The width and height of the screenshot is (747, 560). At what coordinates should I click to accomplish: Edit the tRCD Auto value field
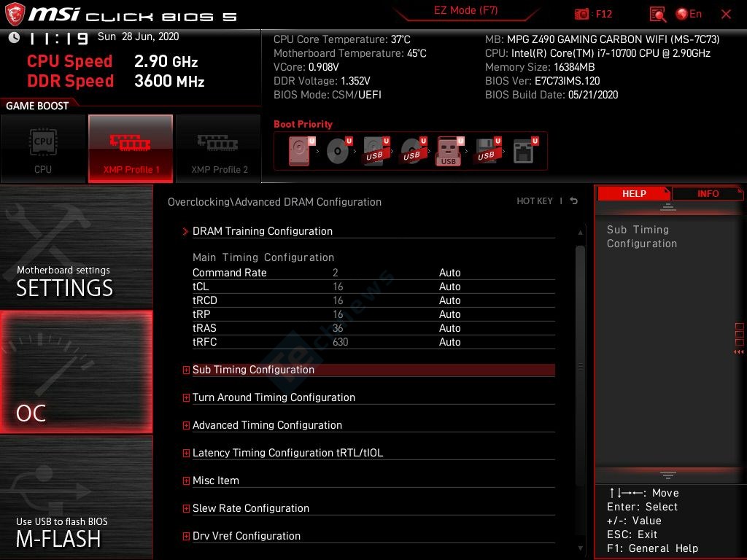pos(449,300)
